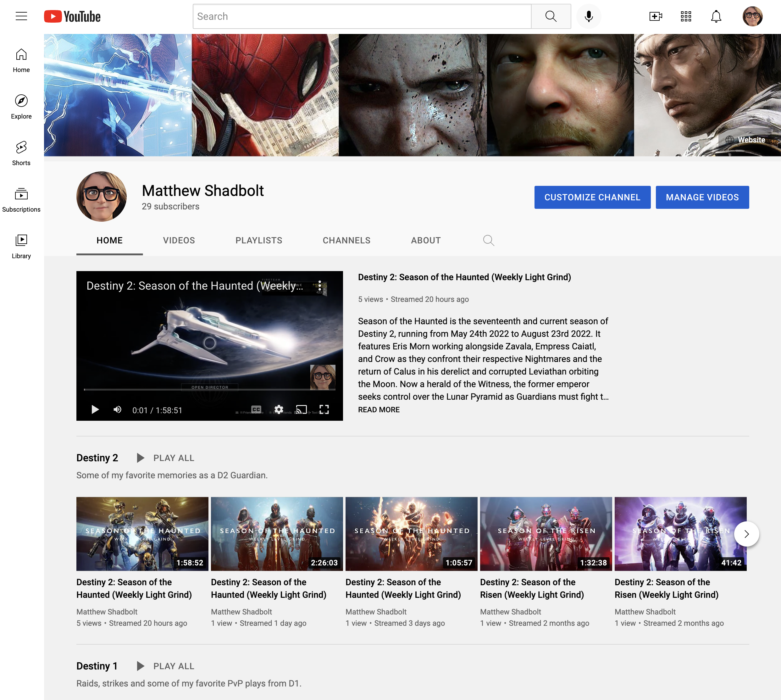Open the Create video icon
This screenshot has height=700, width=781.
655,16
